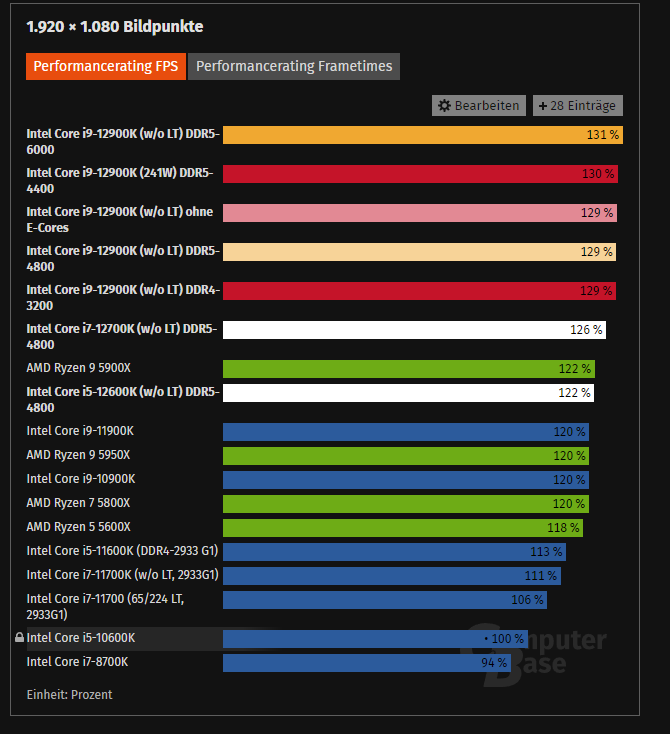Click the Bearbeiten button

point(479,106)
